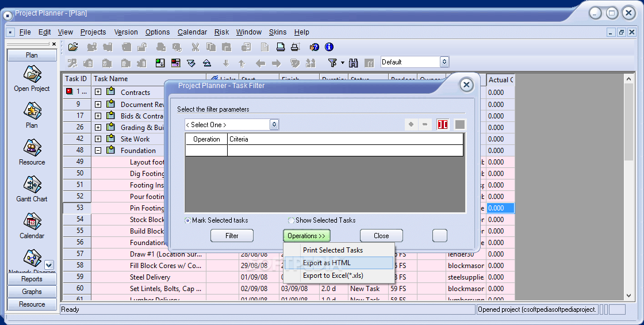Click the blue About info icon
The width and height of the screenshot is (644, 325).
click(329, 47)
